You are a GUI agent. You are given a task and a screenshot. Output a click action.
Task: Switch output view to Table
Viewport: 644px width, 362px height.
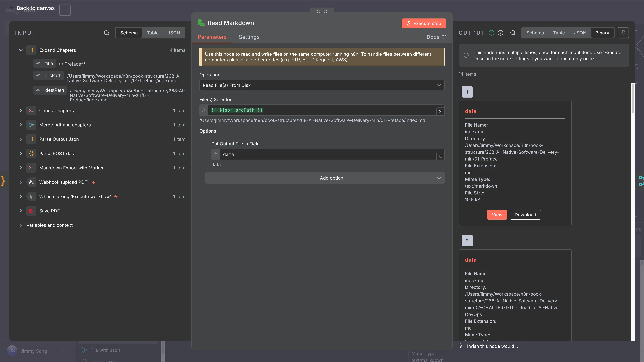(x=559, y=33)
